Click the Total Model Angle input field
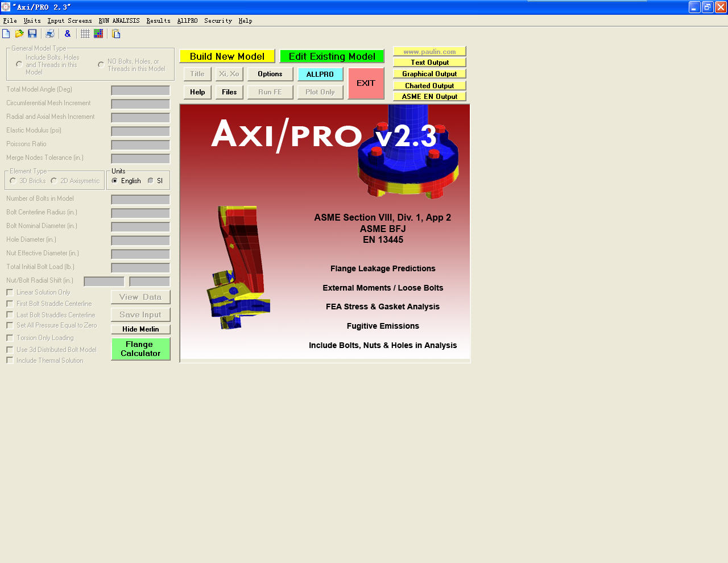Screen dimensions: 728x563 140,90
